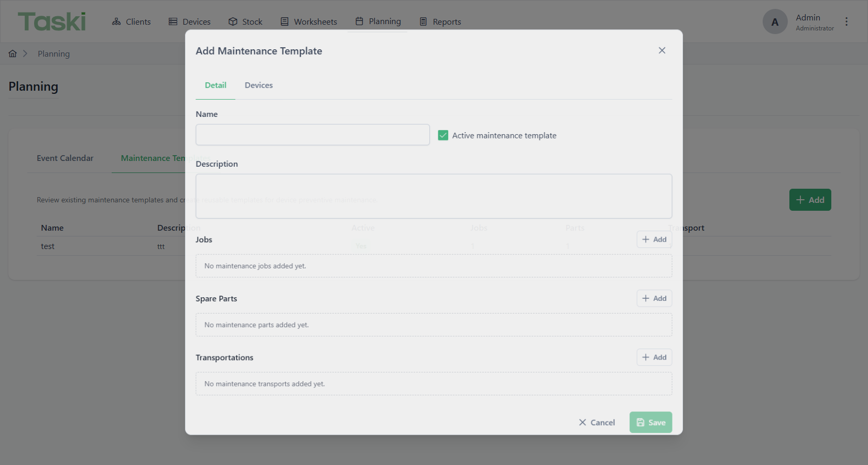868x465 pixels.
Task: Click 'No maintenance transports added yet.' placeholder
Action: click(265, 384)
